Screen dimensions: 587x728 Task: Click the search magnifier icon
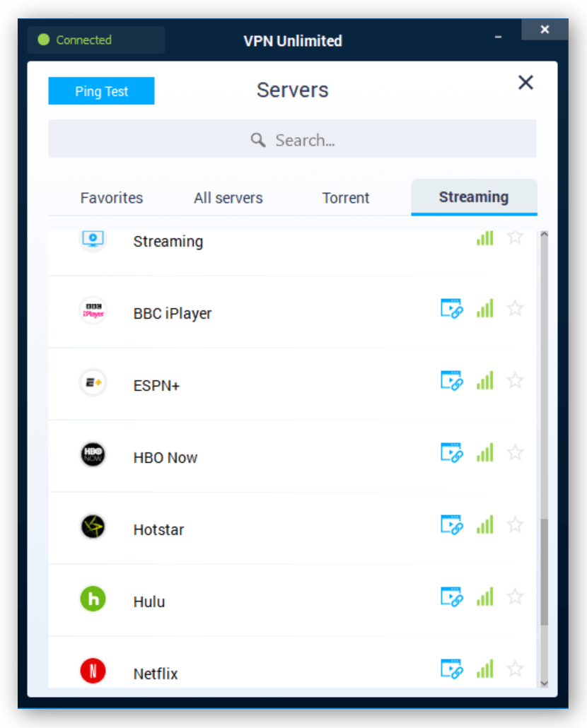pos(258,140)
